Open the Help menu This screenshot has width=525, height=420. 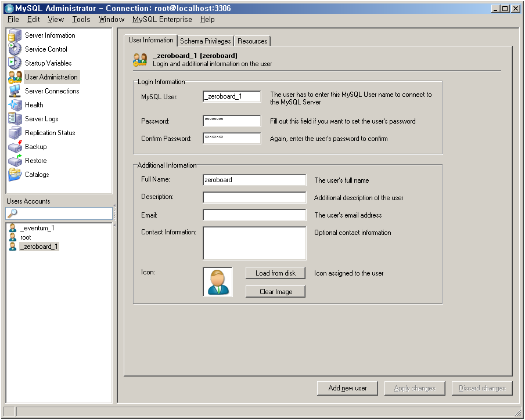[x=207, y=19]
